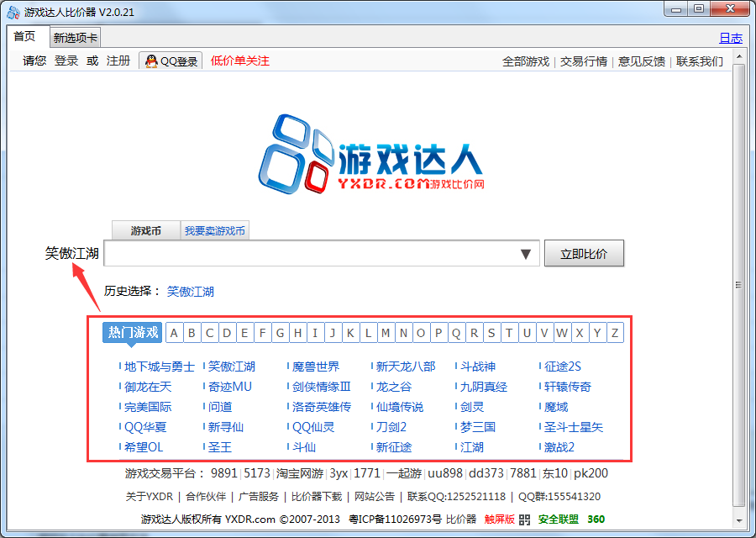The image size is (756, 538).
Task: Open 关于YXDR footer link
Action: pyautogui.click(x=150, y=497)
